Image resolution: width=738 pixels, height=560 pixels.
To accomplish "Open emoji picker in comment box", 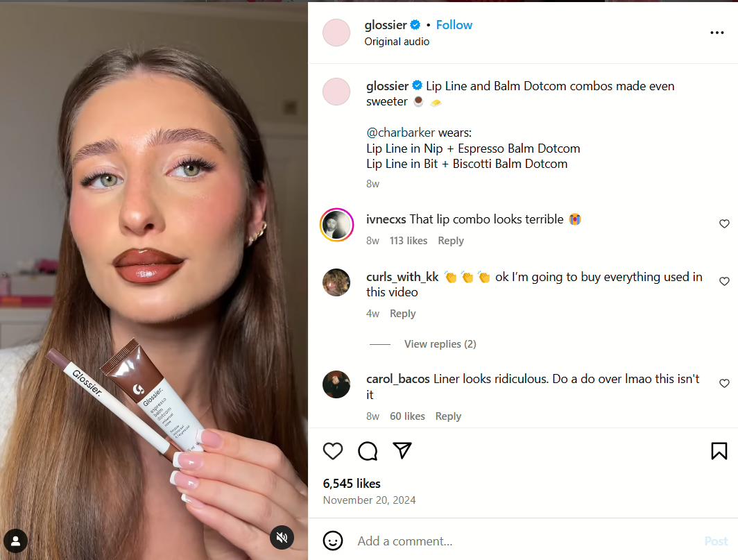I will [333, 541].
